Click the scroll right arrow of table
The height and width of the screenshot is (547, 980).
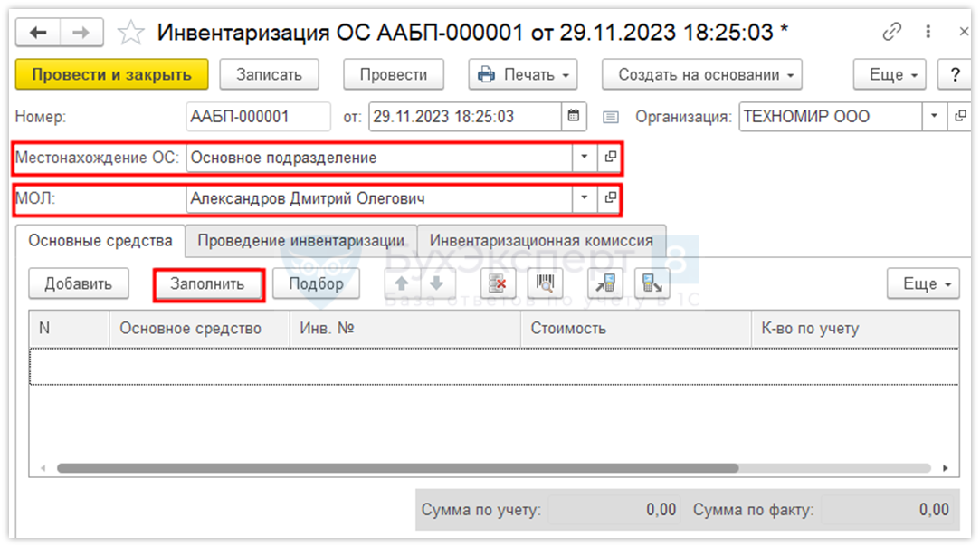click(946, 468)
